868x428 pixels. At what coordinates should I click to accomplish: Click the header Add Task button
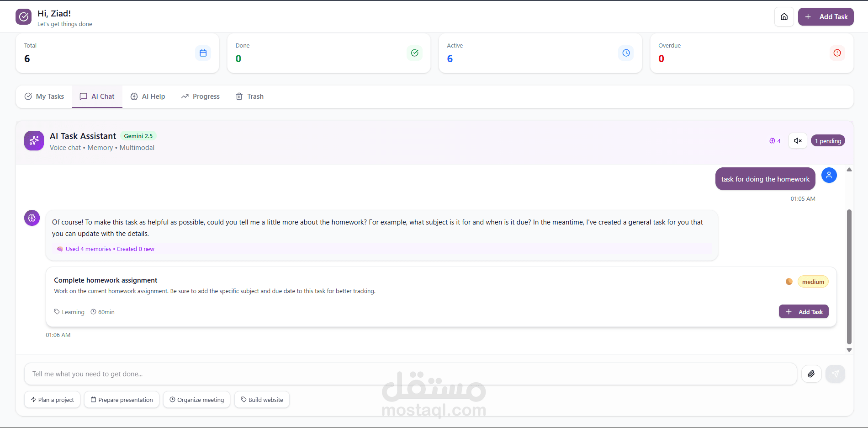click(826, 17)
